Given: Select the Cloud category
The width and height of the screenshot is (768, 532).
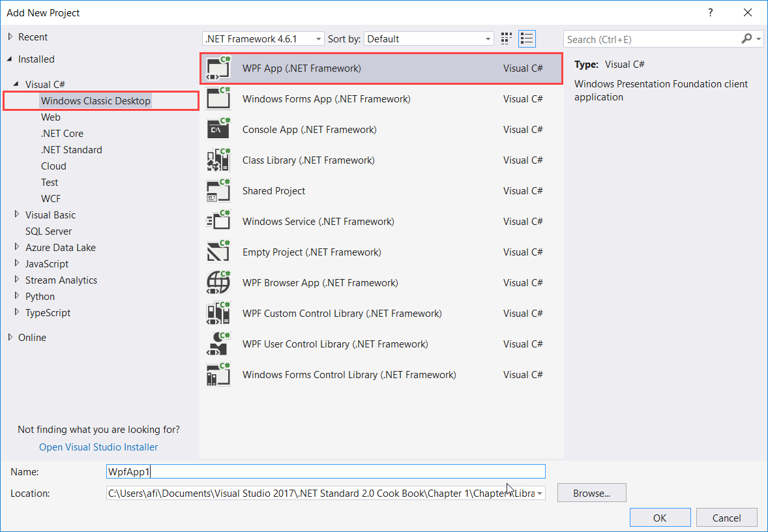Looking at the screenshot, I should 53,166.
